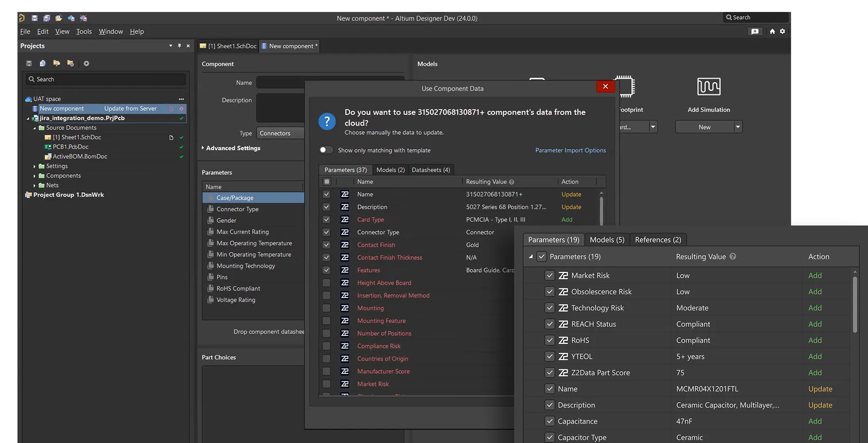Click the help icon beside Resulting Value in the Parameters (19) panel
Image resolution: width=868 pixels, height=443 pixels.
click(x=733, y=256)
